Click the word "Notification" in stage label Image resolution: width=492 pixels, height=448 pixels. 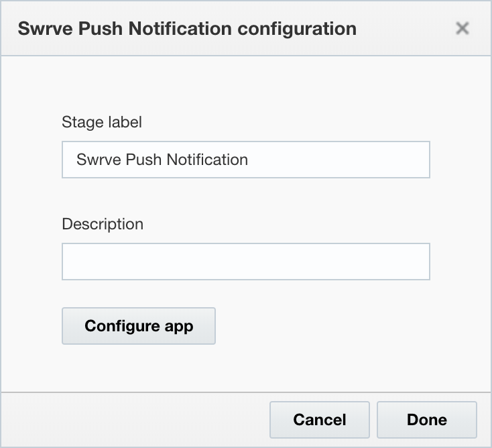207,160
